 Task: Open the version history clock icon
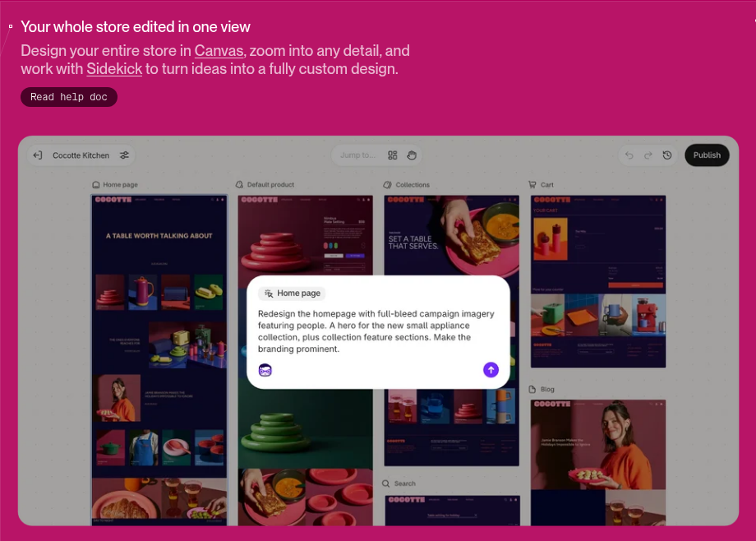point(667,155)
